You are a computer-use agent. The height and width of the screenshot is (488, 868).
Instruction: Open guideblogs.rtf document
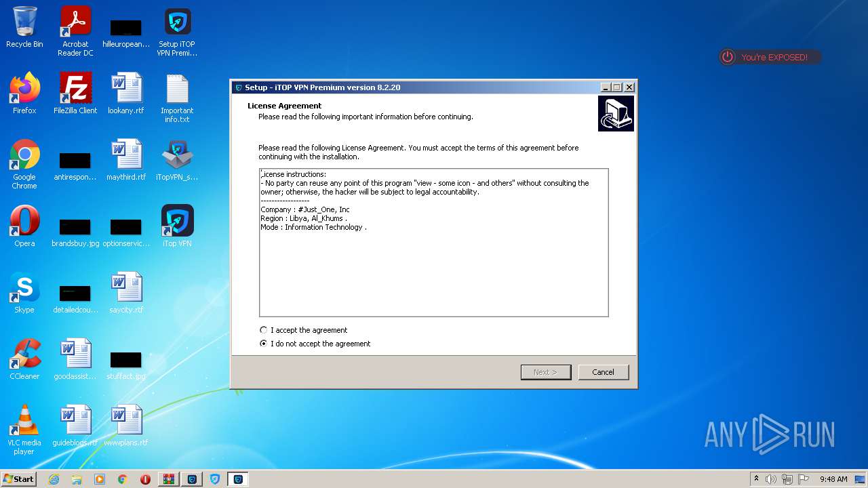pos(75,426)
